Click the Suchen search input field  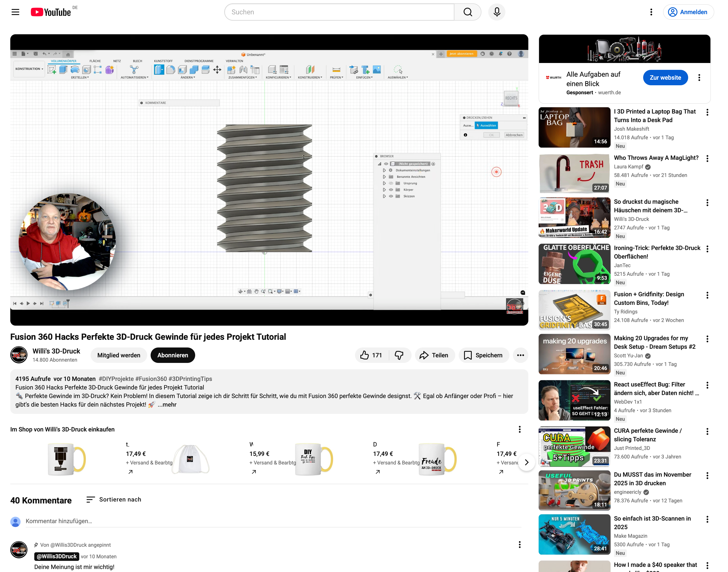point(339,12)
